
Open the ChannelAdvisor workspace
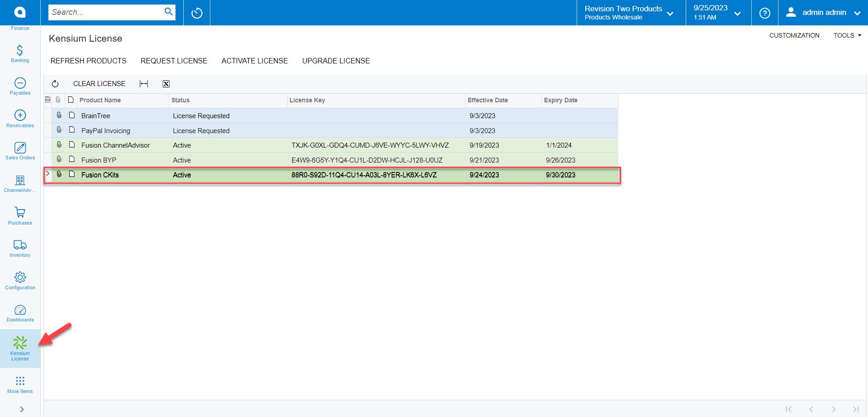coord(20,183)
